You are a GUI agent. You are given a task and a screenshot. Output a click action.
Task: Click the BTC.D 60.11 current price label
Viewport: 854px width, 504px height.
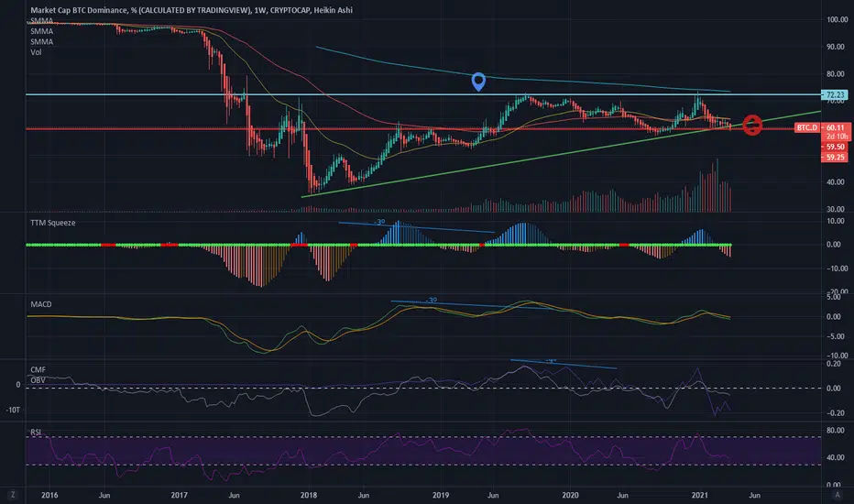click(x=823, y=127)
